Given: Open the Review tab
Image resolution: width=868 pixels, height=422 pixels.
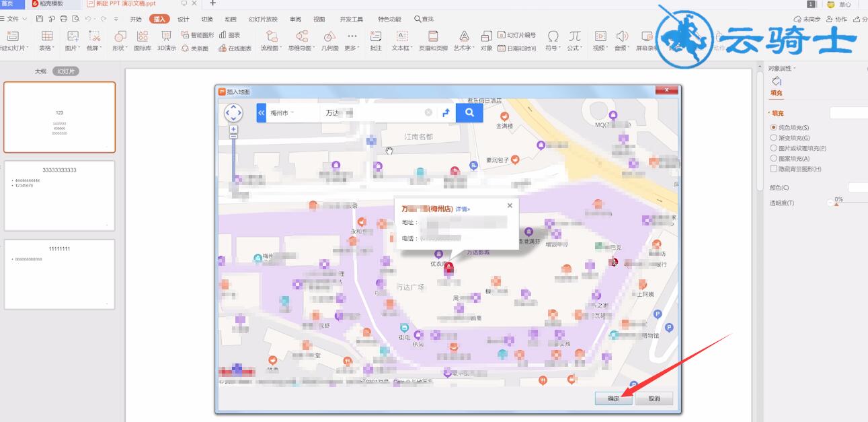Looking at the screenshot, I should pyautogui.click(x=295, y=19).
